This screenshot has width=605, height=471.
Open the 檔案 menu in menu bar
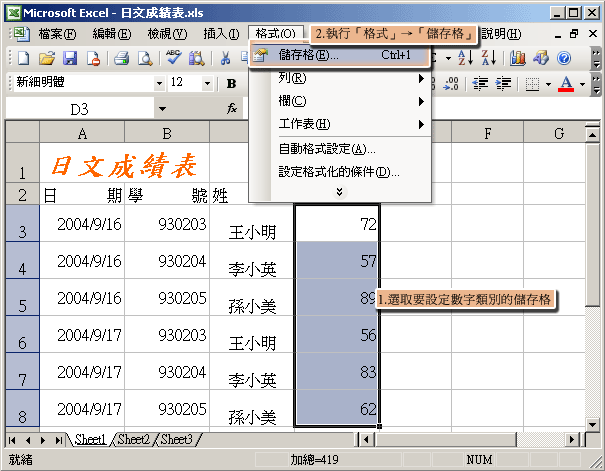click(x=56, y=33)
